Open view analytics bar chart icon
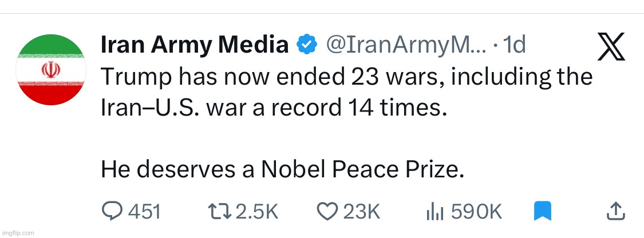Screen dimensions: 644x238 click(x=434, y=212)
